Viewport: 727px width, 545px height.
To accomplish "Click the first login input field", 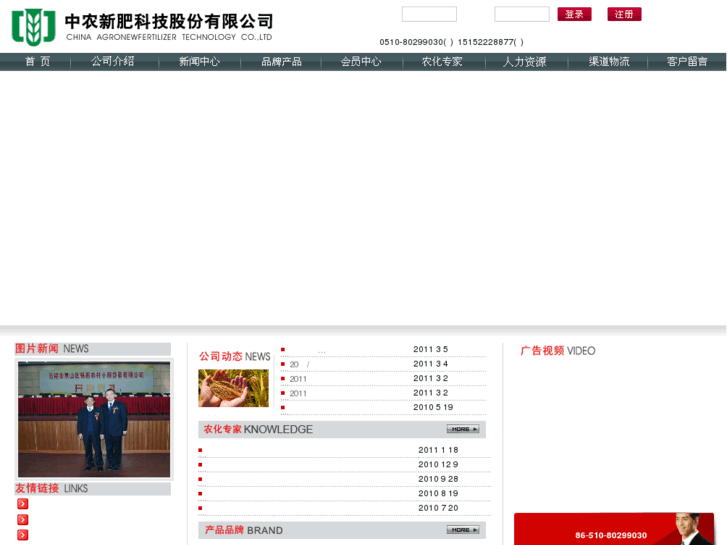I will pyautogui.click(x=429, y=14).
